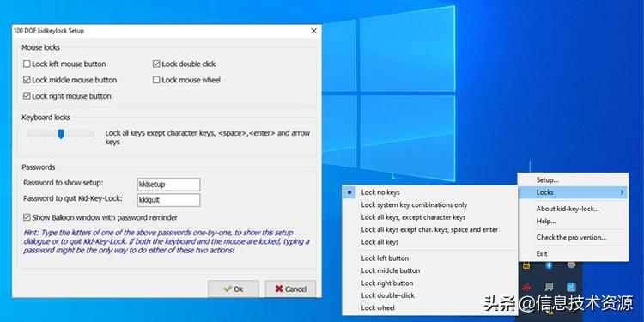644x322 pixels.
Task: Click the keyboard locks slider thumb
Action: click(61, 134)
